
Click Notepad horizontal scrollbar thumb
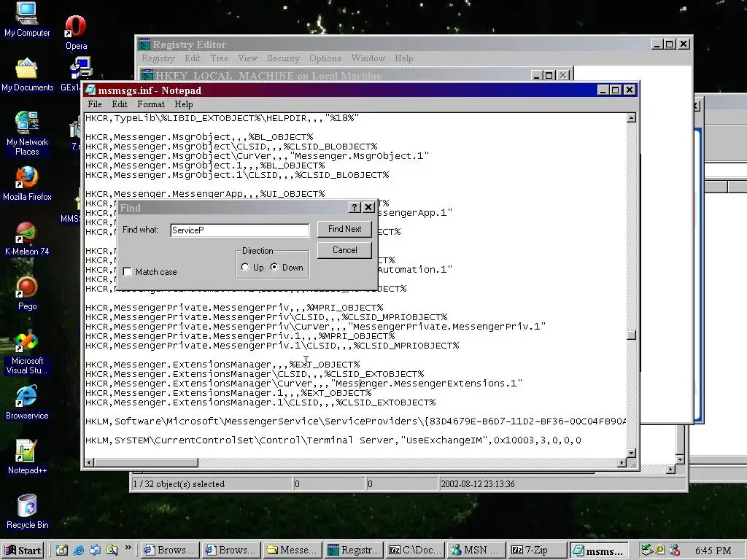pos(146,462)
